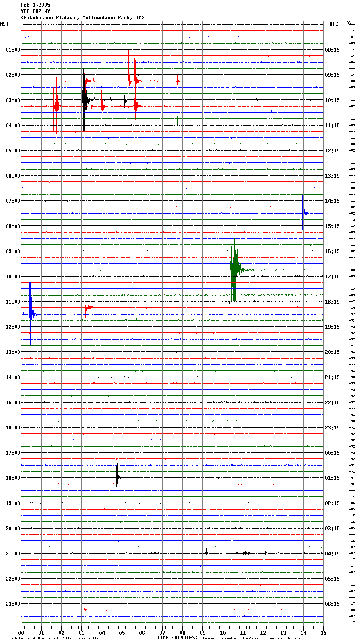Click the 'DC' offset column header
Screen dimensions: 357x644
click(x=349, y=23)
